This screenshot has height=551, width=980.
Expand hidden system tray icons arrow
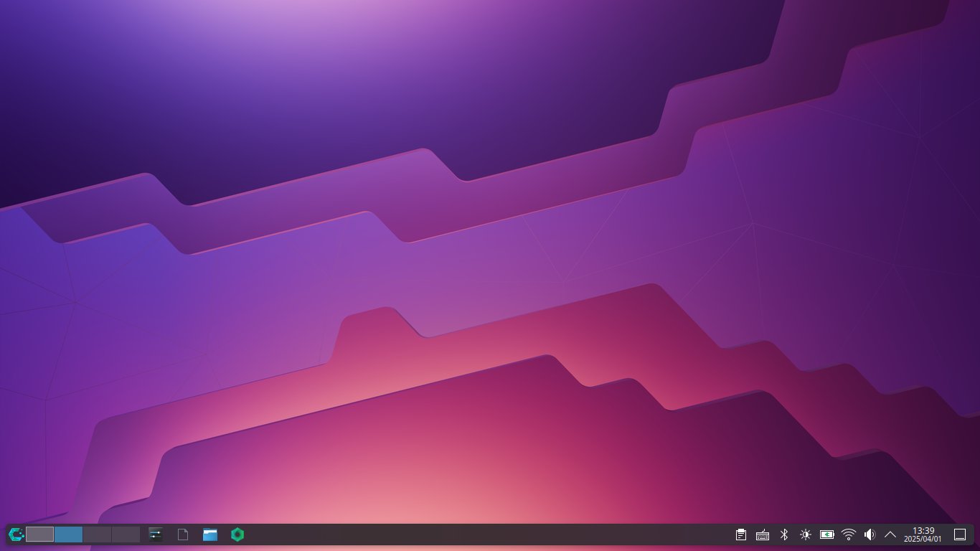(x=890, y=534)
